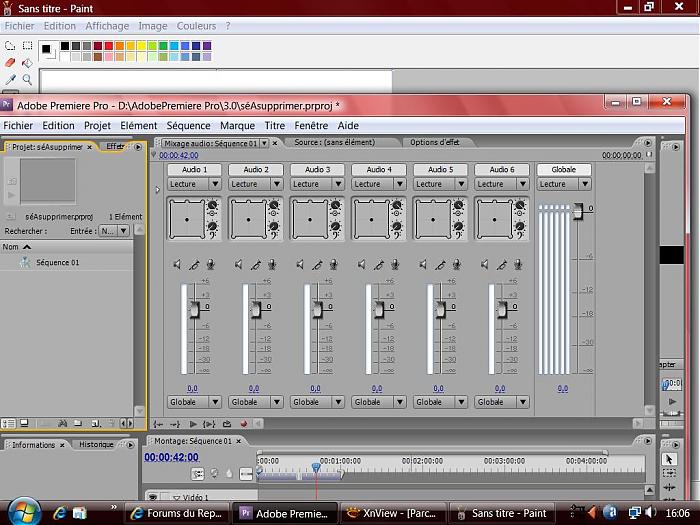Play the sequence in audio mixer
This screenshot has width=700, height=525.
(193, 424)
